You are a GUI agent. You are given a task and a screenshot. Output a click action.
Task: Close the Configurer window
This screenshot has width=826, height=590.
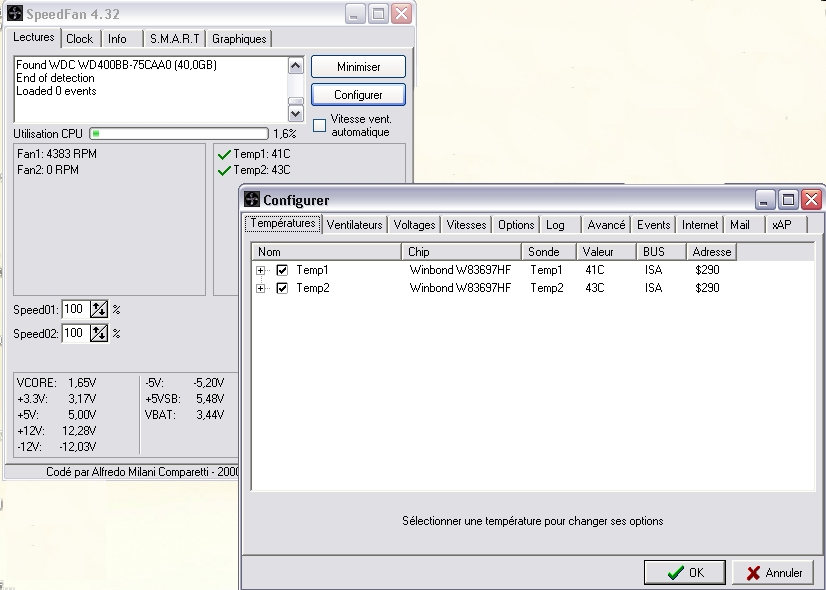coord(811,200)
